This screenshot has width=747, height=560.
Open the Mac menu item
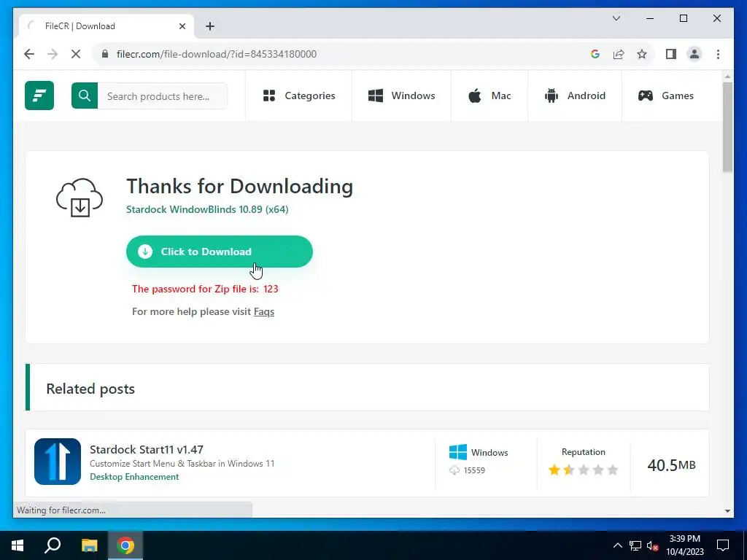[x=489, y=96]
